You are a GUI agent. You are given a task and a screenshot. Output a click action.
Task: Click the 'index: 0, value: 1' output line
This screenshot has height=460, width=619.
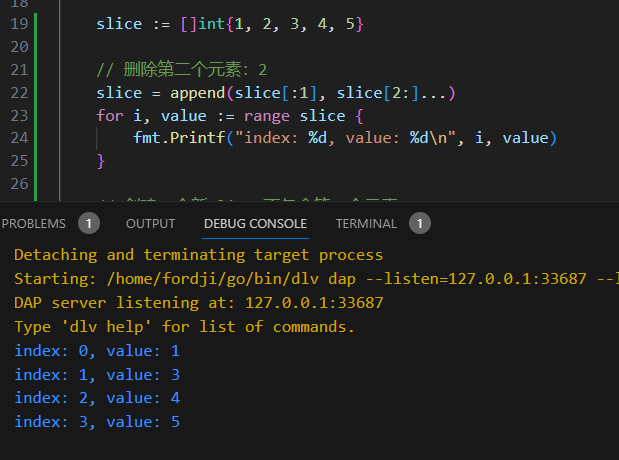[x=97, y=350]
